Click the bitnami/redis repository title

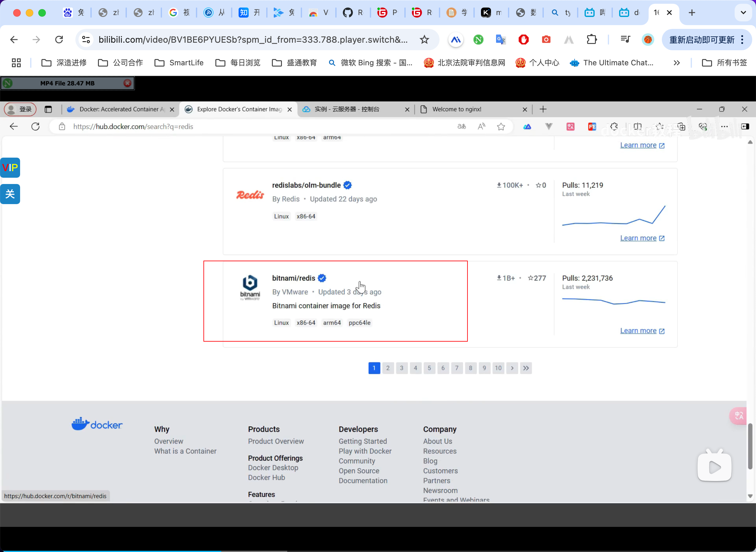tap(293, 278)
